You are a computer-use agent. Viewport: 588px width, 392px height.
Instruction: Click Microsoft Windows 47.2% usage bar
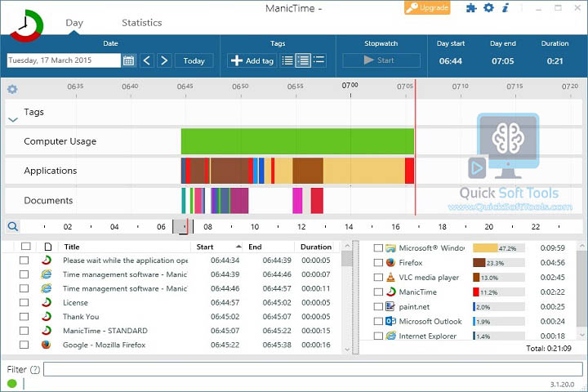(499, 248)
